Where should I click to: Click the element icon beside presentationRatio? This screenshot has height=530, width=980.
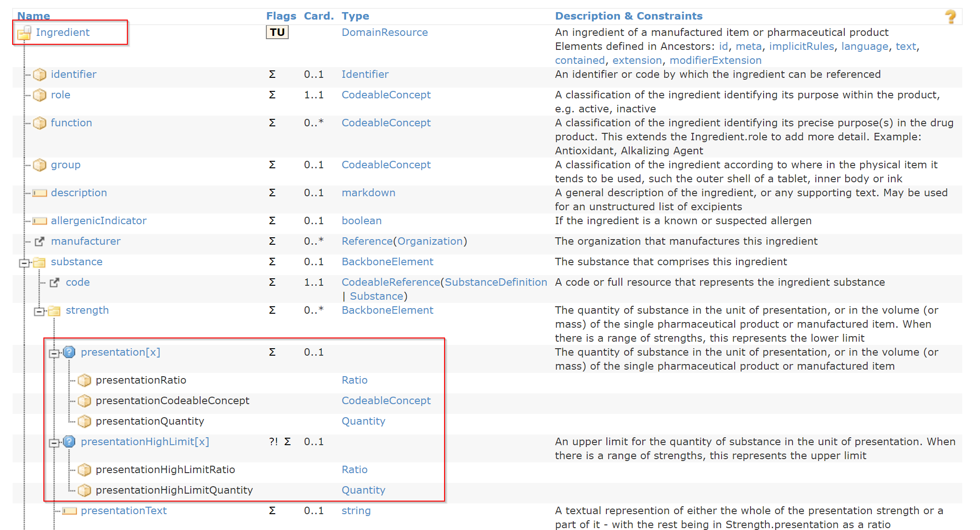pyautogui.click(x=84, y=380)
